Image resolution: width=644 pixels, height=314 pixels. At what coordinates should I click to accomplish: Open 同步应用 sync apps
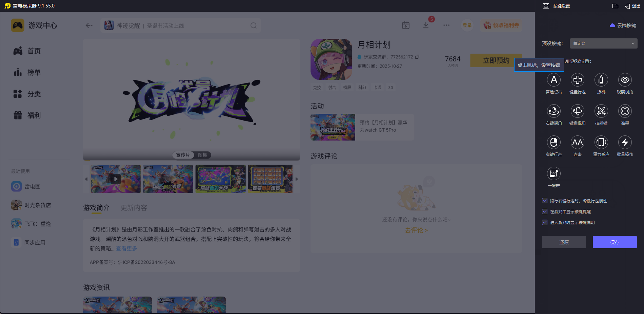coord(28,242)
